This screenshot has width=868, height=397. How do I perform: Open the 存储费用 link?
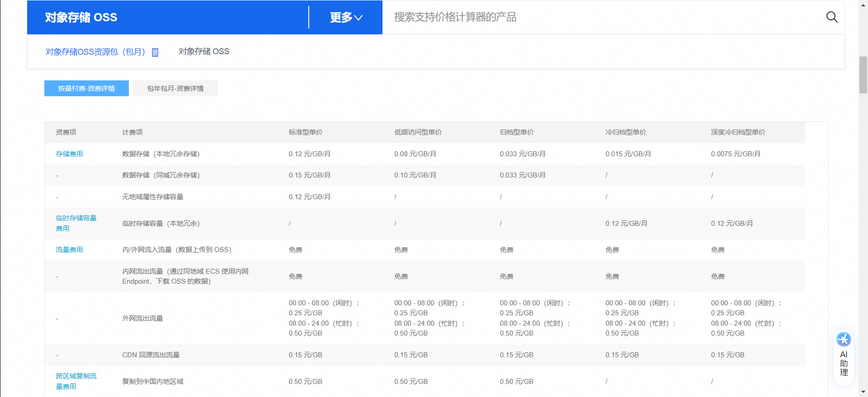(69, 154)
